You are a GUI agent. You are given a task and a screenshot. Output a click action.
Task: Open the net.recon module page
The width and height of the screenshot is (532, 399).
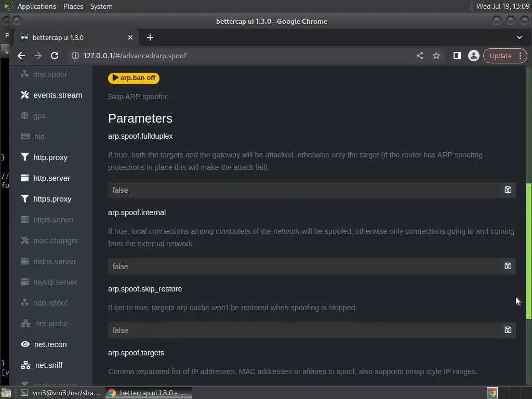pyautogui.click(x=50, y=344)
